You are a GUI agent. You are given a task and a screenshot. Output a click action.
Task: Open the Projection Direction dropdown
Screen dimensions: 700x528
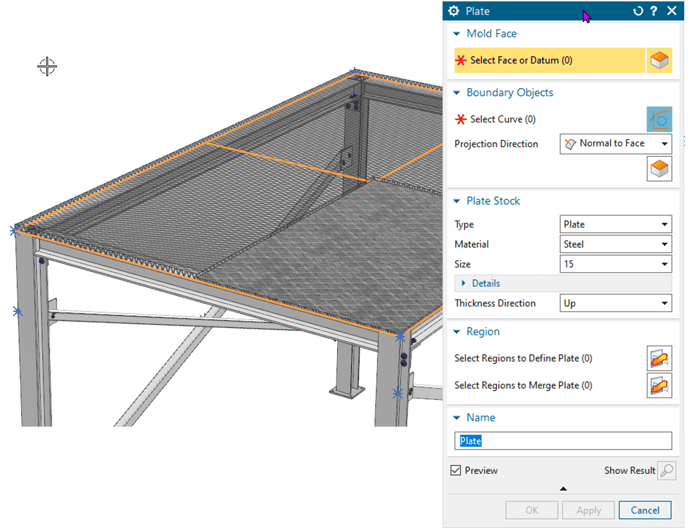click(x=615, y=143)
